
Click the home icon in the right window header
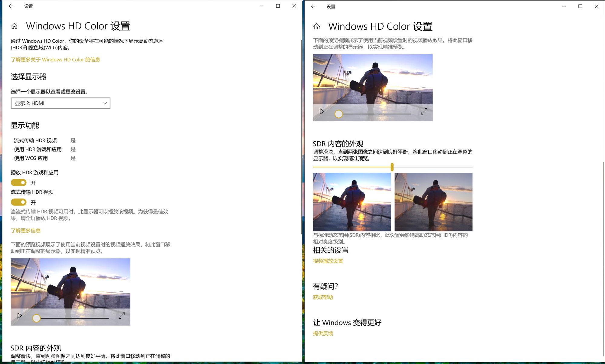point(316,27)
